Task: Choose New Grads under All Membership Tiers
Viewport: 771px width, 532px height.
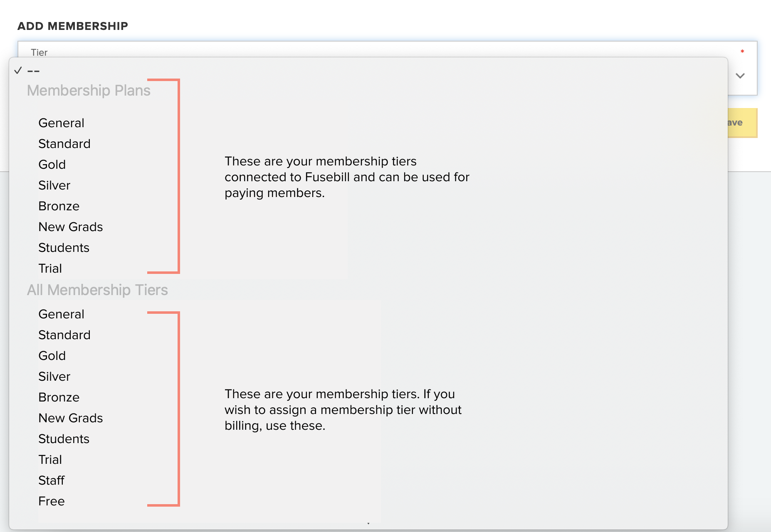Action: click(71, 418)
